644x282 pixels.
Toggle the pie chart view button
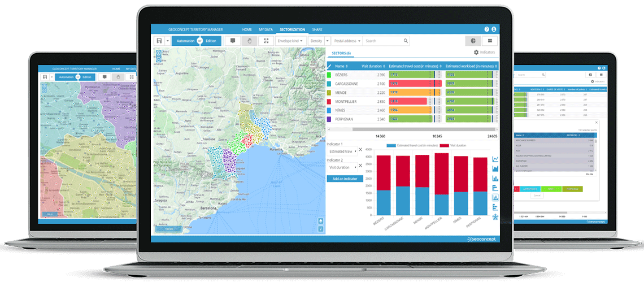click(472, 41)
